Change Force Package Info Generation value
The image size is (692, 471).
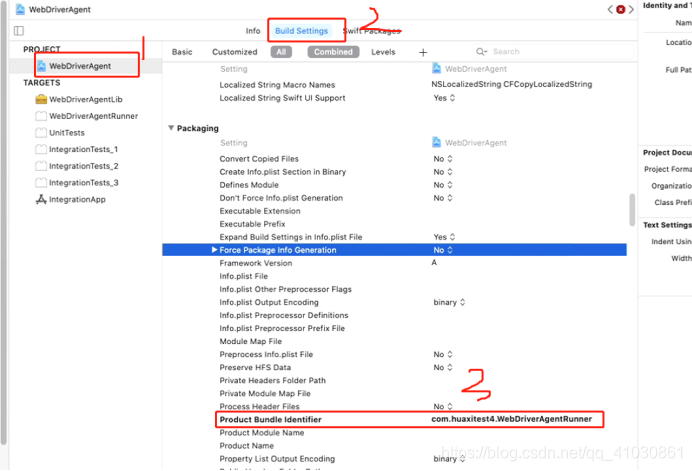[443, 250]
